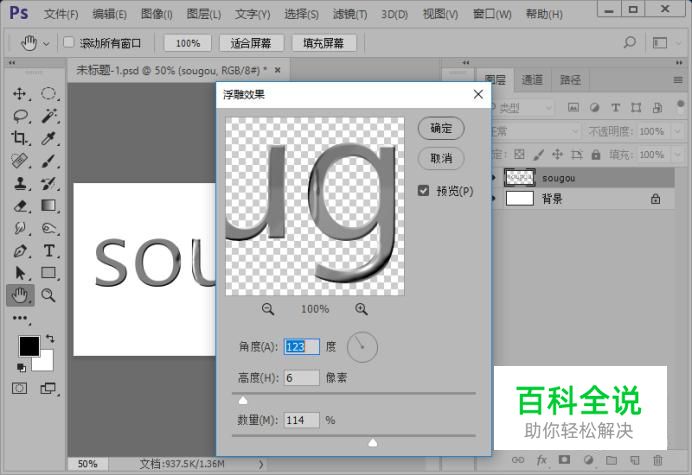Open the workspace switcher dropdown

click(x=663, y=43)
